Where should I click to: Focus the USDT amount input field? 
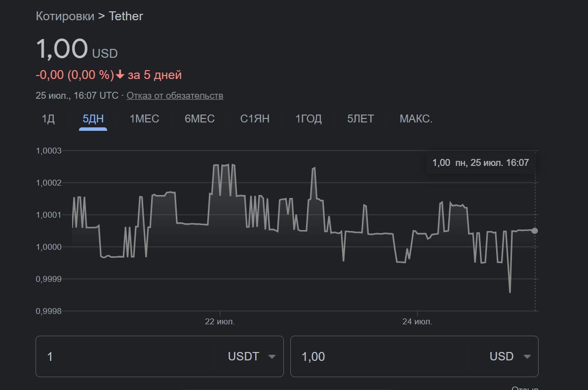coord(126,356)
